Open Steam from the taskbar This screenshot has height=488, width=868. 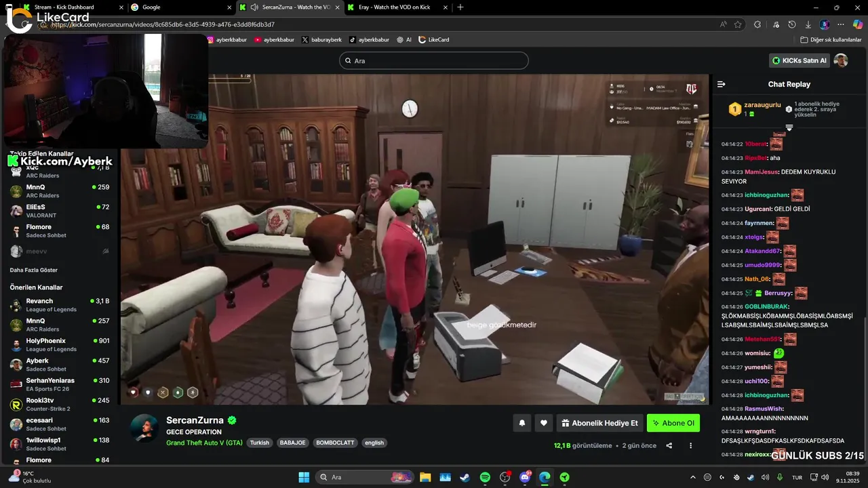[x=465, y=477]
